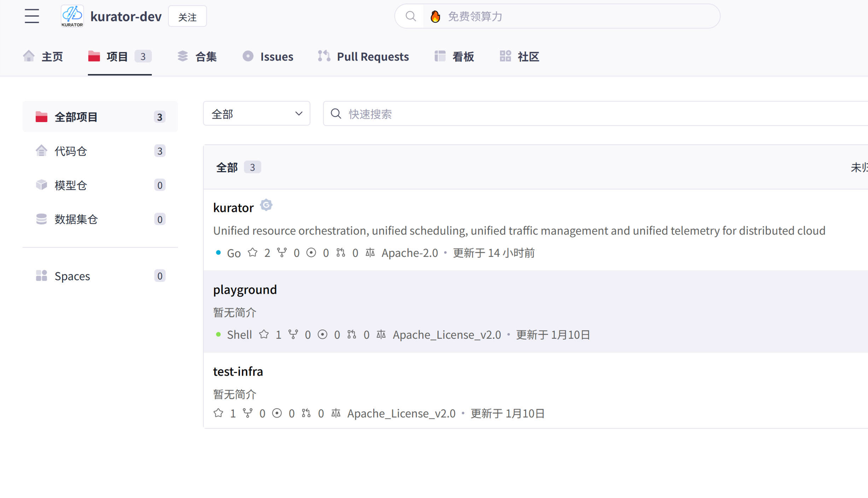
Task: Switch to the Issues tab
Action: (x=268, y=57)
